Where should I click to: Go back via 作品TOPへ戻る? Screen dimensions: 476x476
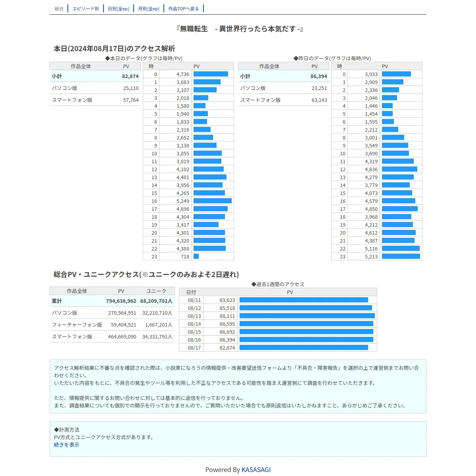[x=184, y=9]
